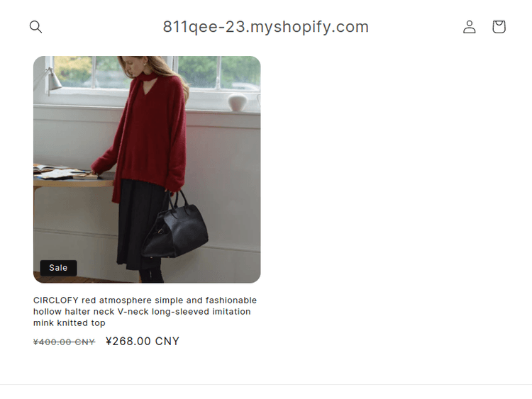Click the account login person icon
532x399 pixels.
[x=470, y=27]
